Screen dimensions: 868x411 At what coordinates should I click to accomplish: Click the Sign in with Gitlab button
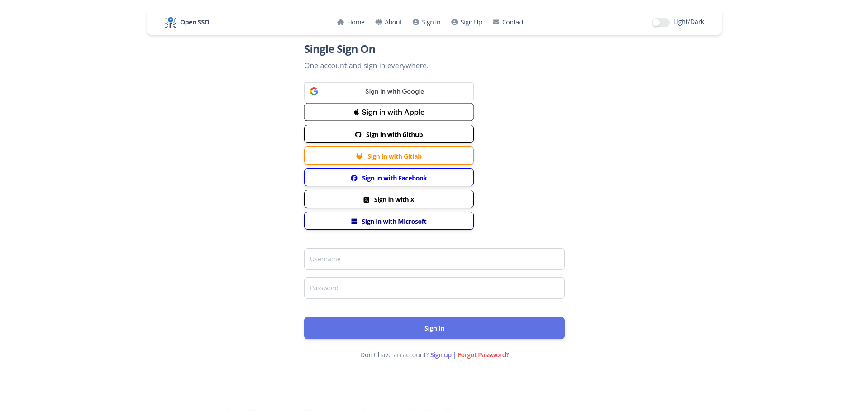389,156
